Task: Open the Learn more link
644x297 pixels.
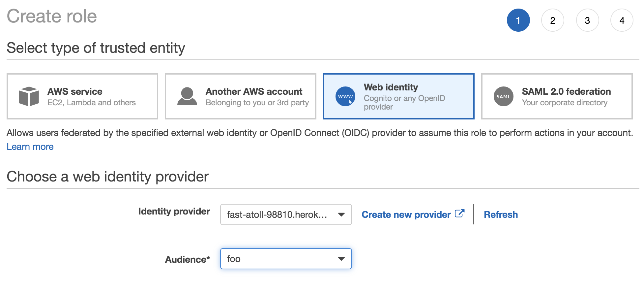Action: [x=30, y=147]
